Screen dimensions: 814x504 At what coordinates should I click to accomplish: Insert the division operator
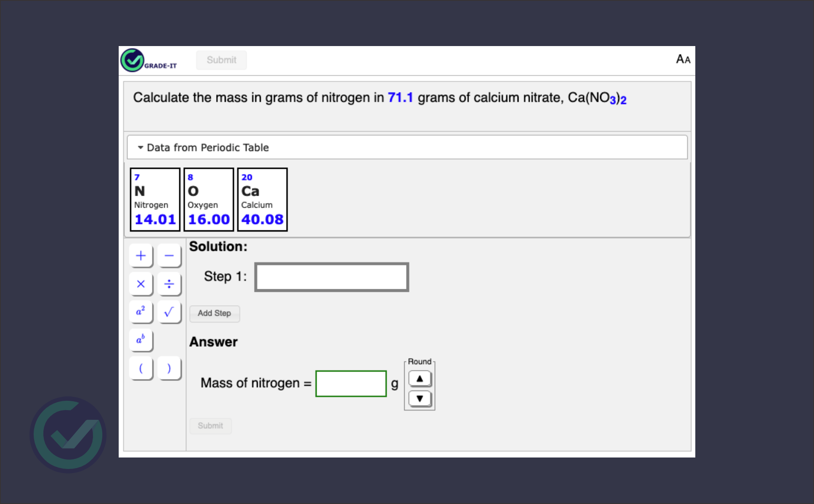[169, 284]
